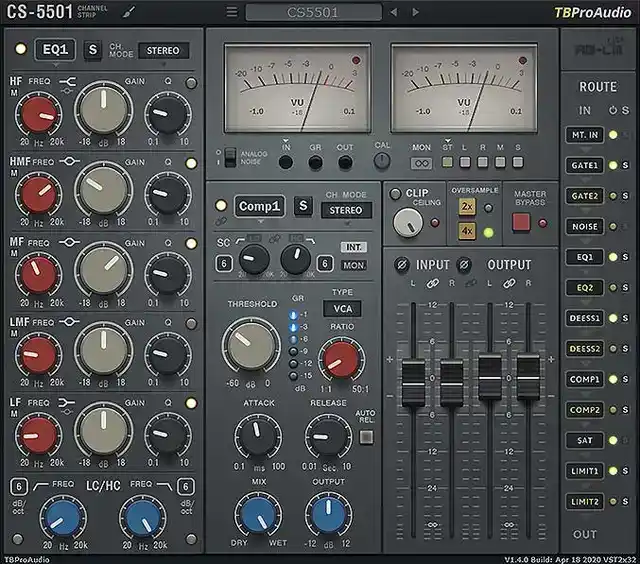Toggle the Comp1 power LED
This screenshot has height=564, width=640.
click(x=221, y=205)
